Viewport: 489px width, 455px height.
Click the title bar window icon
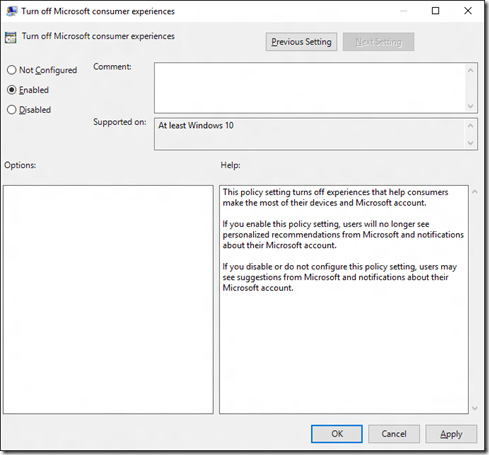[12, 11]
